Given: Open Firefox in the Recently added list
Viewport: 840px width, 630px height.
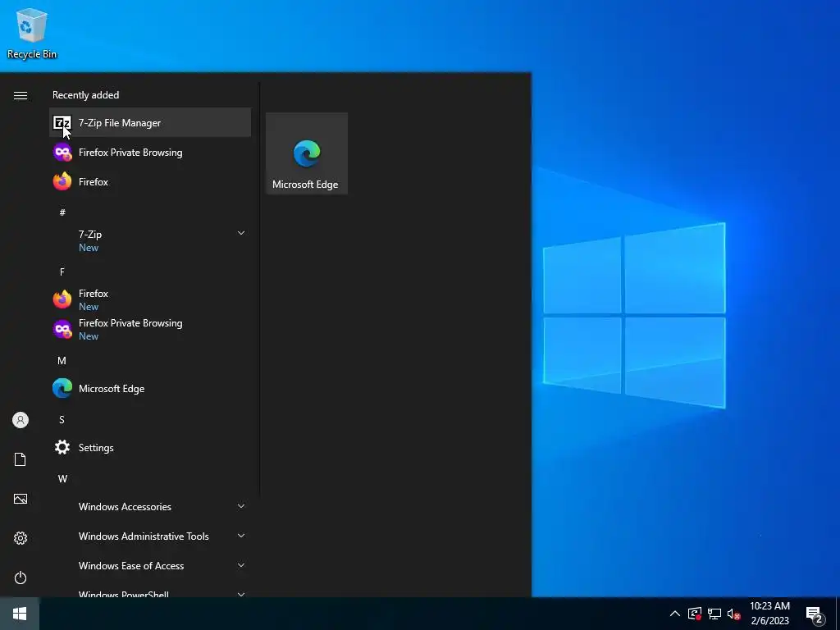Looking at the screenshot, I should coord(150,181).
